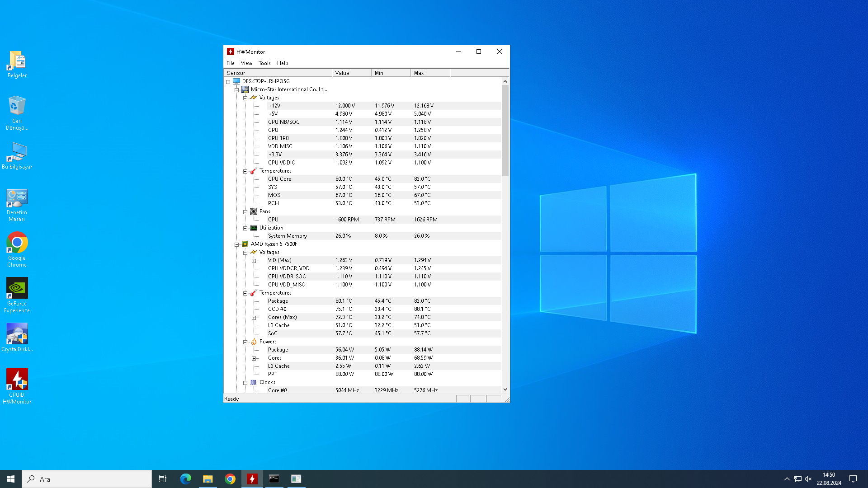Screen dimensions: 868x488
Task: Open Denetim Masası desktop icon
Action: tap(17, 205)
